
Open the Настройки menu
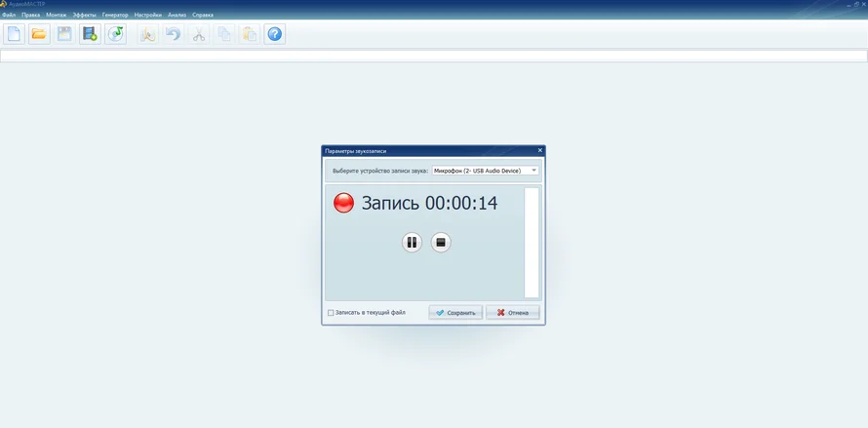click(x=148, y=15)
